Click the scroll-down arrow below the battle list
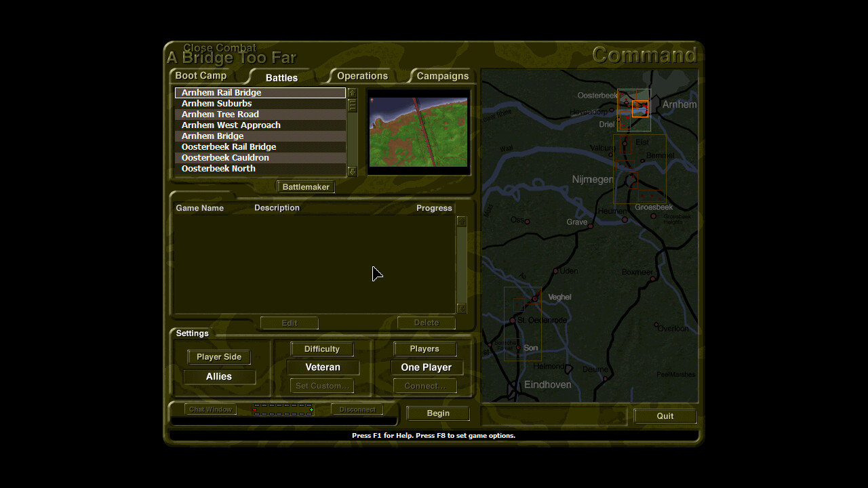The width and height of the screenshot is (868, 488). pos(352,172)
